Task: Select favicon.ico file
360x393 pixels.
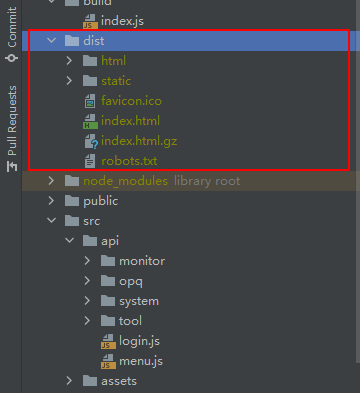Action: pyautogui.click(x=131, y=101)
